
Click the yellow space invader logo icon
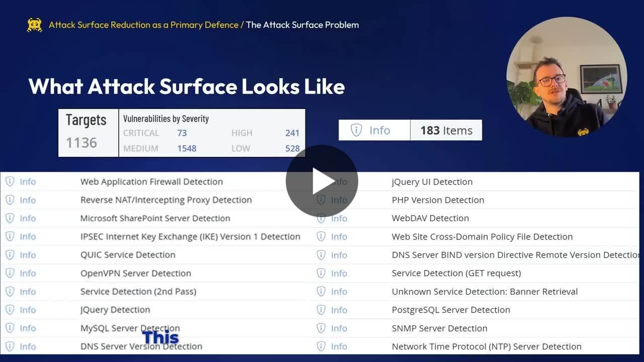34,25
